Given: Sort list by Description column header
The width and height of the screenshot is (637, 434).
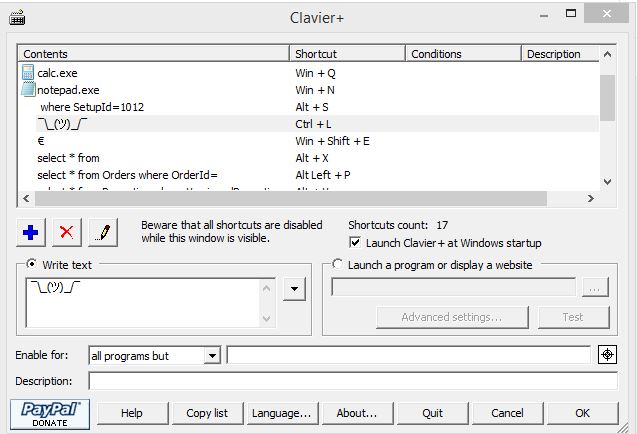Looking at the screenshot, I should [560, 54].
